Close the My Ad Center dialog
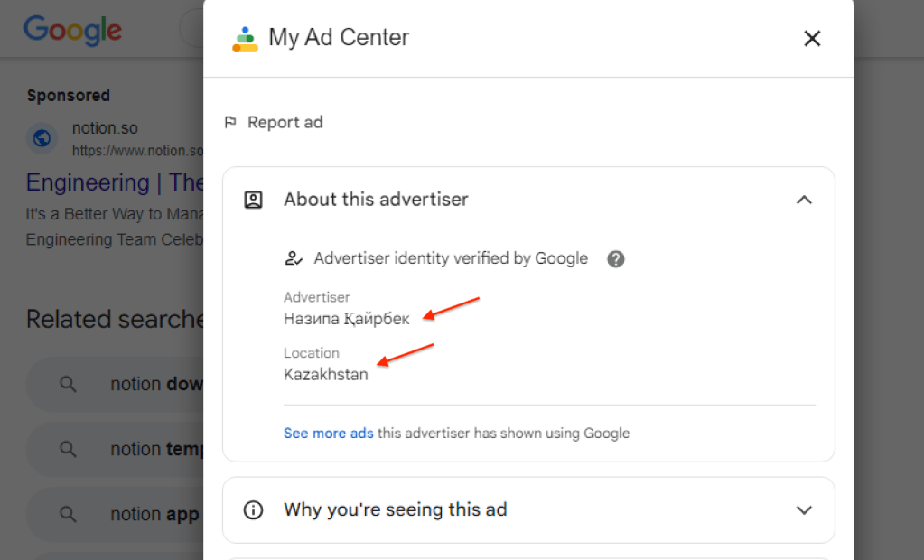Image resolution: width=924 pixels, height=560 pixels. (812, 38)
